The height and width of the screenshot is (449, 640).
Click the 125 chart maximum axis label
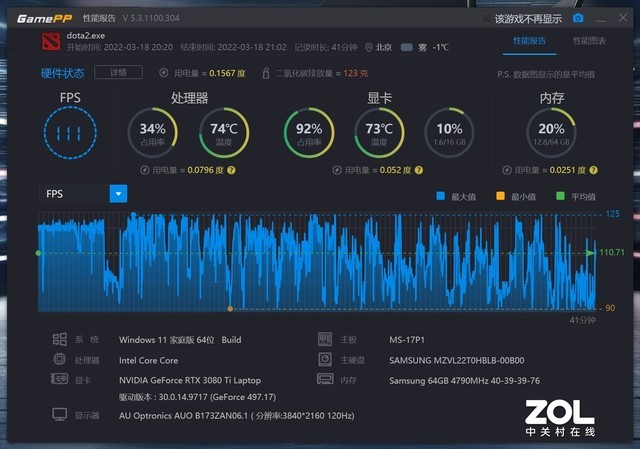pyautogui.click(x=613, y=213)
